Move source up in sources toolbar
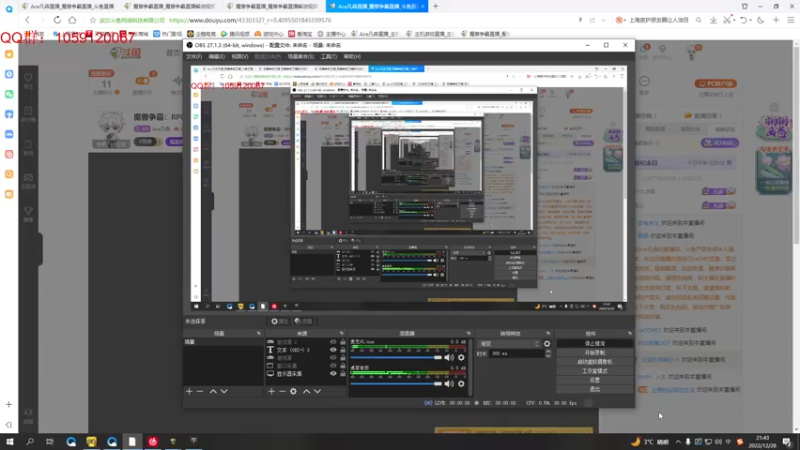 tap(307, 391)
